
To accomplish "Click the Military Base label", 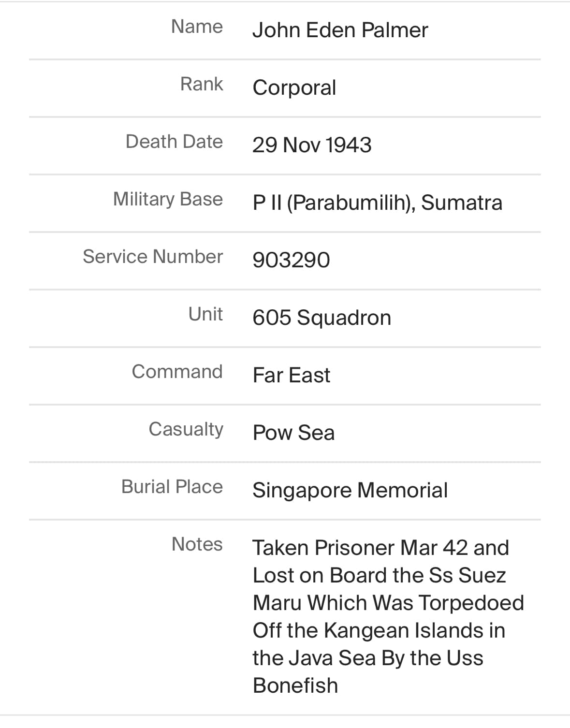I will pos(168,199).
